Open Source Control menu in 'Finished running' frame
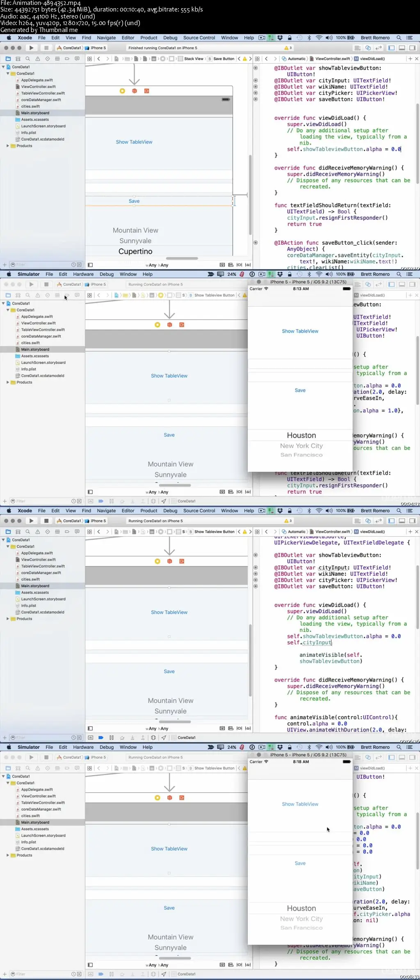This screenshot has height=980, width=420. pyautogui.click(x=199, y=38)
